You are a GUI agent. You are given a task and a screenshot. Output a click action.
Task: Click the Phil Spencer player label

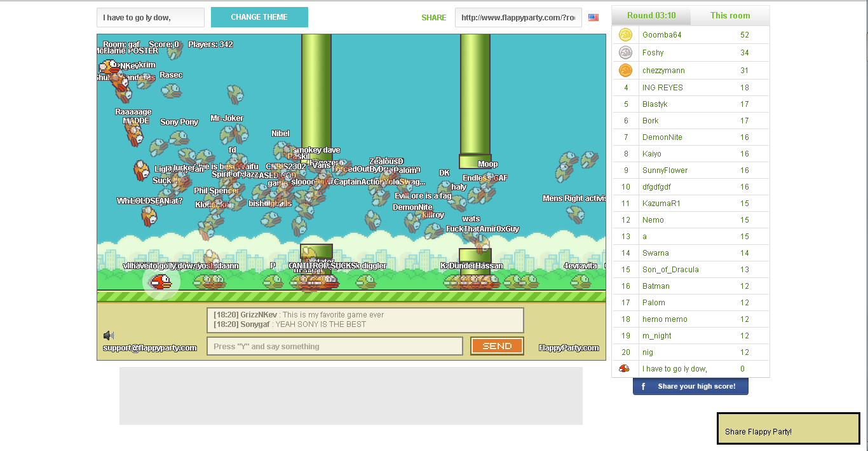coord(217,191)
